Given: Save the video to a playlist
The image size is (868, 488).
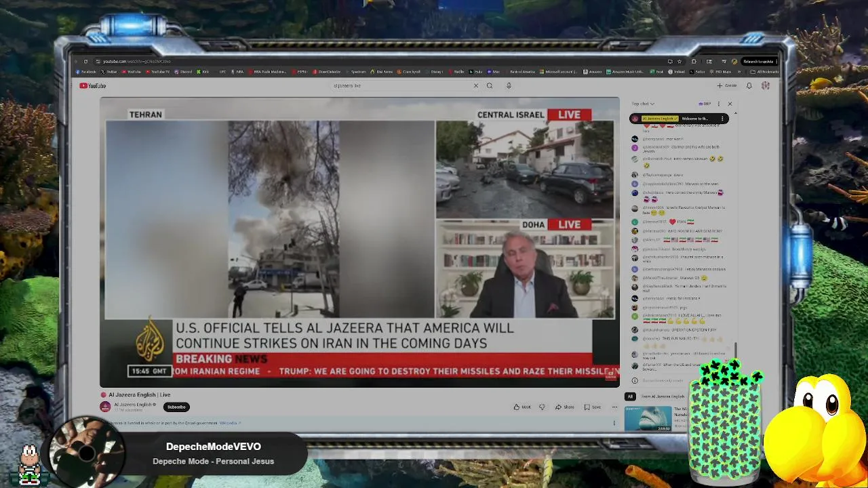Looking at the screenshot, I should (x=592, y=407).
